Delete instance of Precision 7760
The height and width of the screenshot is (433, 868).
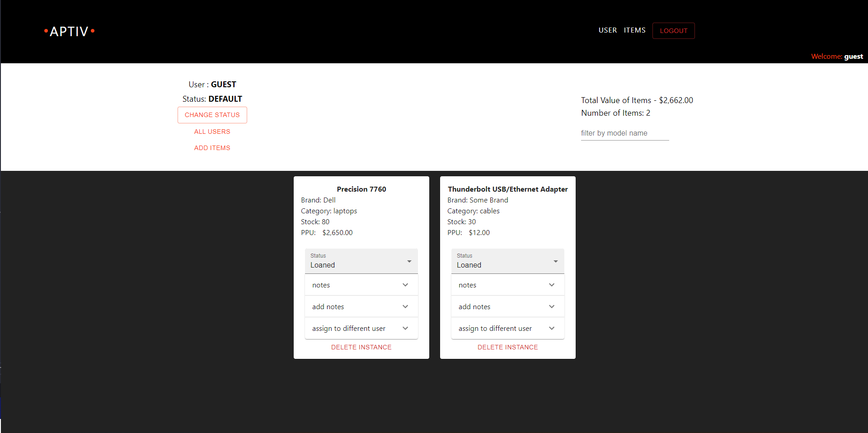(x=361, y=347)
